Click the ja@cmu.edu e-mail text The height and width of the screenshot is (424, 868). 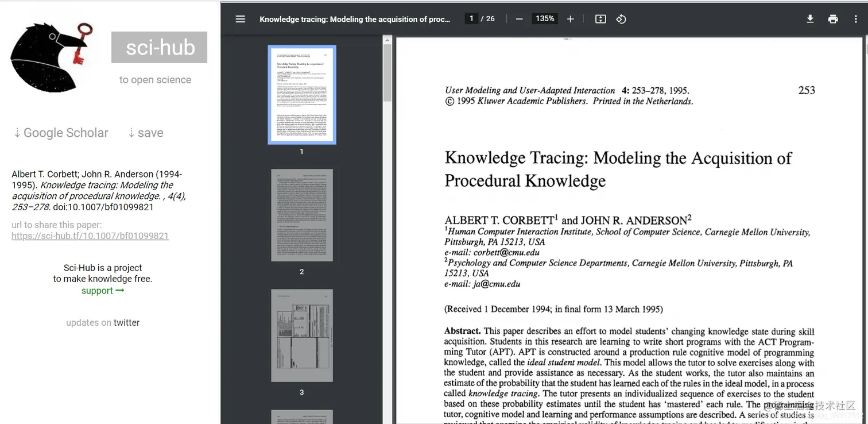click(x=497, y=283)
